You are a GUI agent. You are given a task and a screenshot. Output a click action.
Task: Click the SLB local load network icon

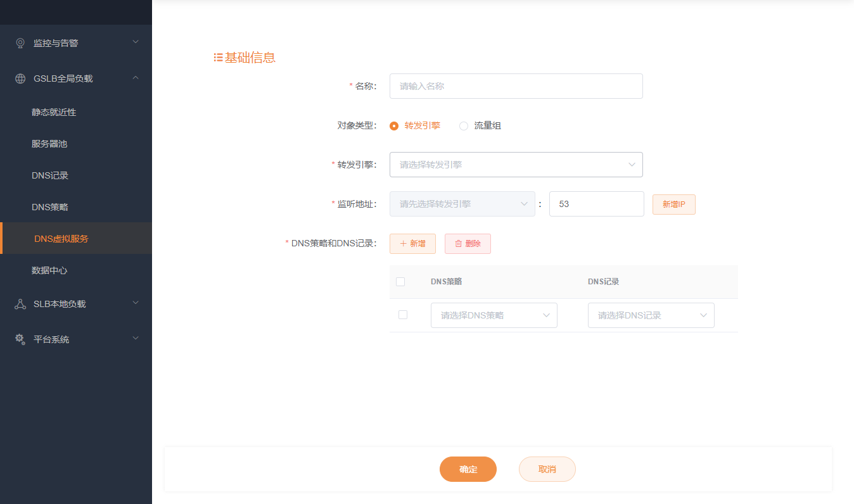[20, 304]
